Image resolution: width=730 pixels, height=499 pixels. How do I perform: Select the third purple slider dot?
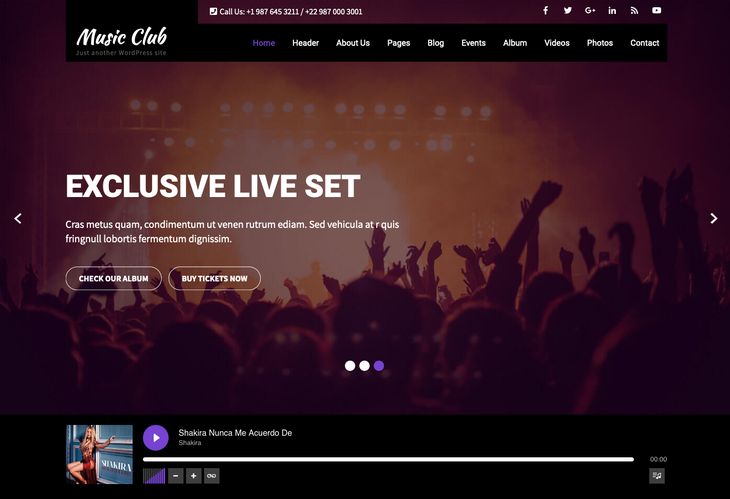click(379, 366)
